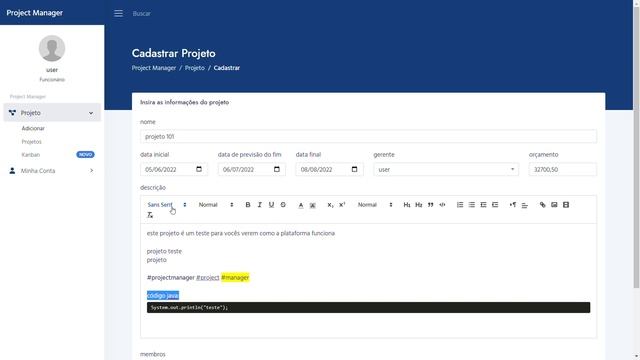Open the text color picker
Screen dimensions: 640x360
coord(301,205)
